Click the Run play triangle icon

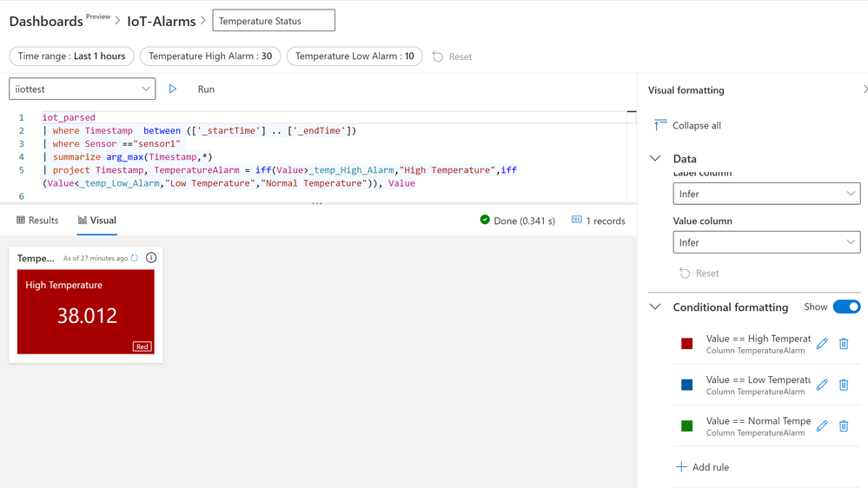(x=173, y=89)
